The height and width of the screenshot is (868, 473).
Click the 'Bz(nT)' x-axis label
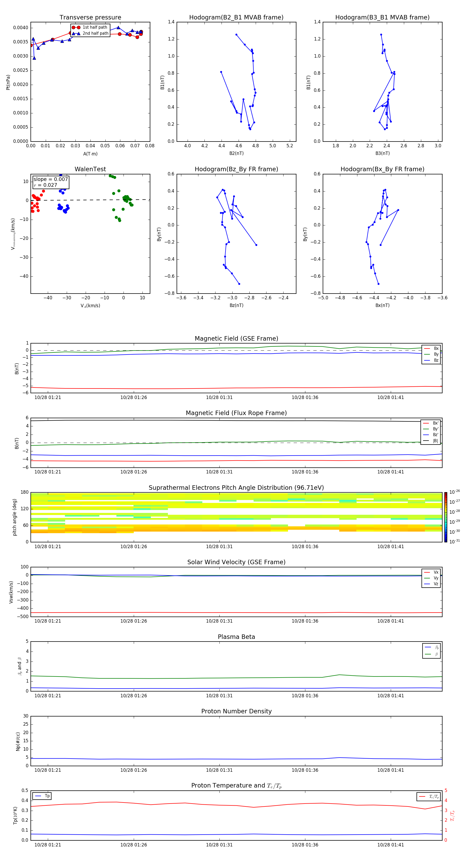click(236, 305)
